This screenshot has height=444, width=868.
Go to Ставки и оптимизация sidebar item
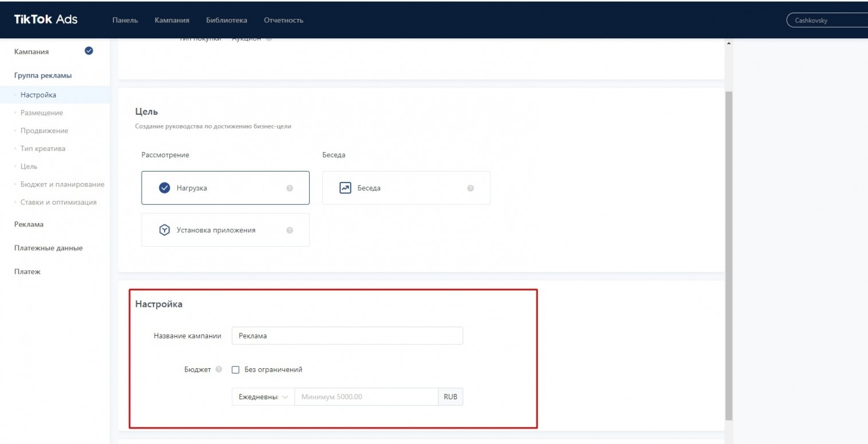[x=58, y=202]
